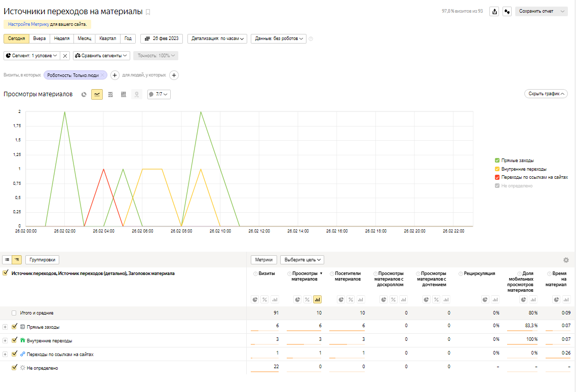Add a visit condition with plus button
Image resolution: width=576 pixels, height=392 pixels.
point(115,75)
